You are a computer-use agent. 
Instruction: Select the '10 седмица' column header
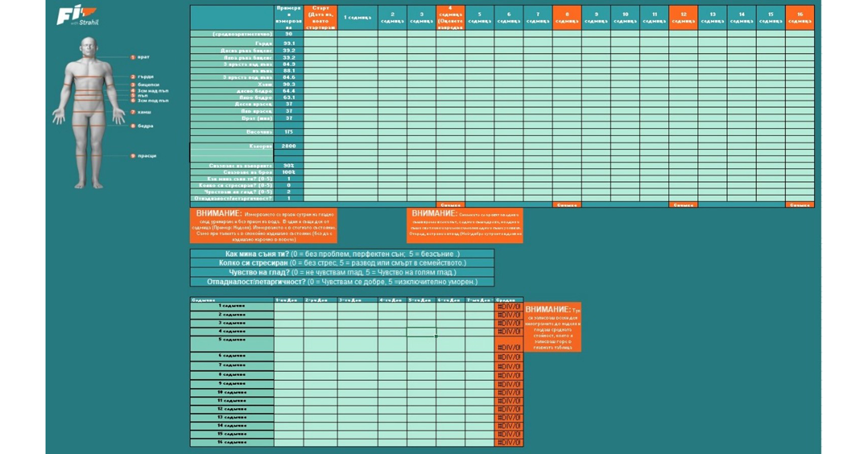tap(625, 18)
